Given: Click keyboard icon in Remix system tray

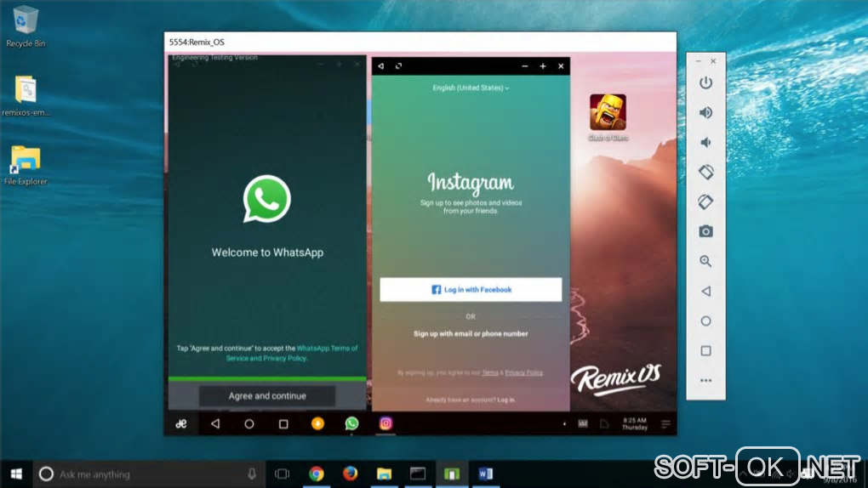Looking at the screenshot, I should [x=583, y=424].
